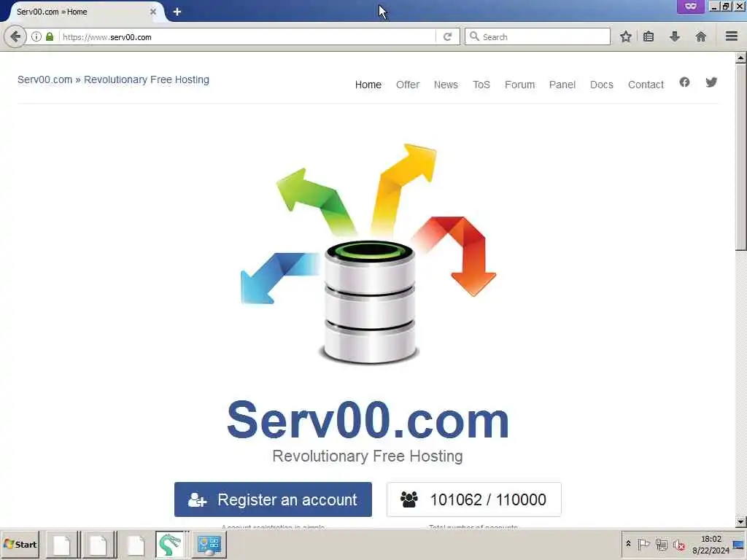
Task: Show bookmarks list icon in toolbar
Action: point(649,36)
